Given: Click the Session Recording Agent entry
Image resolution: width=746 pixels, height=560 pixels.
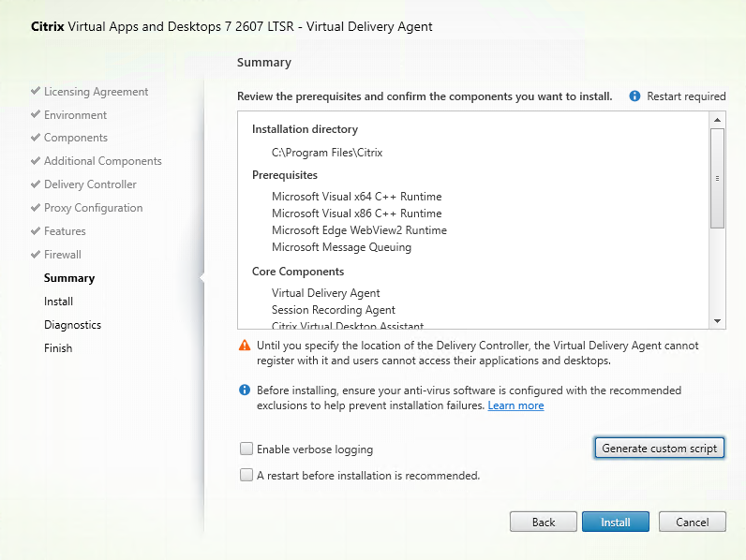Looking at the screenshot, I should click(334, 310).
